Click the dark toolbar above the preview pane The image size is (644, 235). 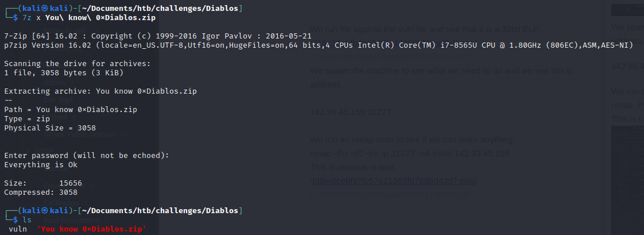pyautogui.click(x=627, y=10)
